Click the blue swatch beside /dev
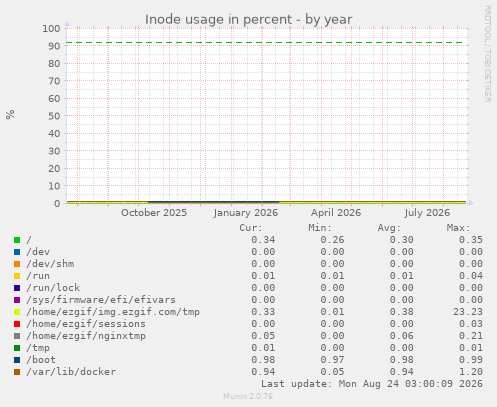 tap(17, 252)
